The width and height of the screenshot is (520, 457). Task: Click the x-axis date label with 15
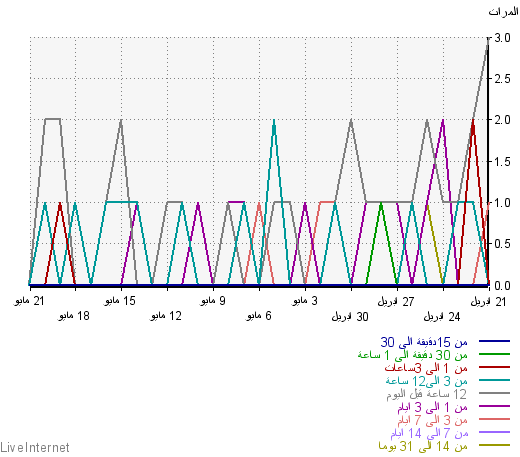(x=120, y=301)
